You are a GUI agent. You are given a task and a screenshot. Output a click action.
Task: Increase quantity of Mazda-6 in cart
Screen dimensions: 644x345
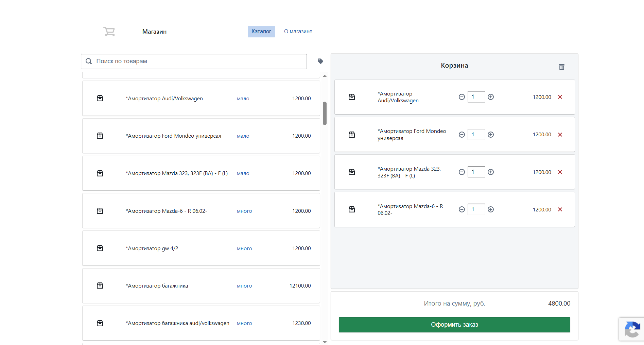point(491,209)
